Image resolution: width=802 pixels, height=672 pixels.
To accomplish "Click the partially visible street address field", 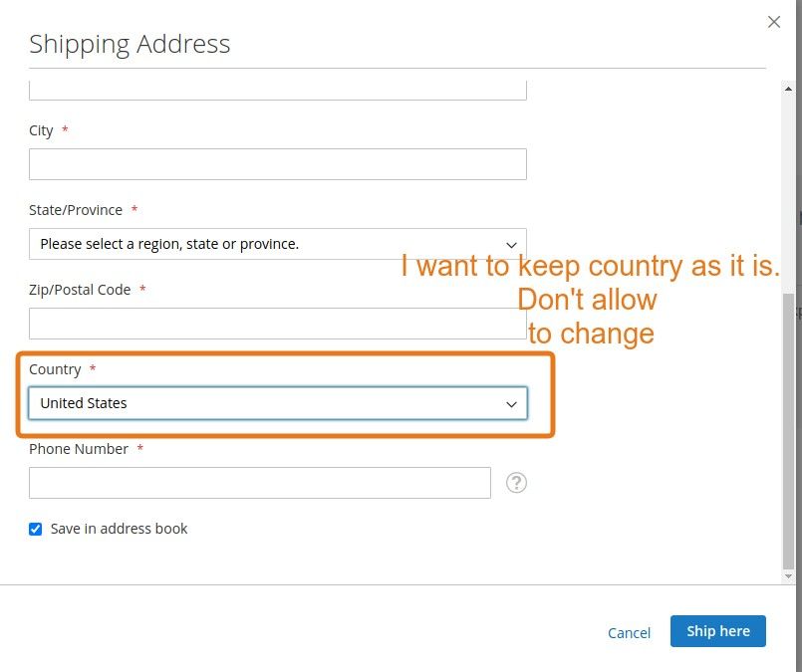I will 277,90.
